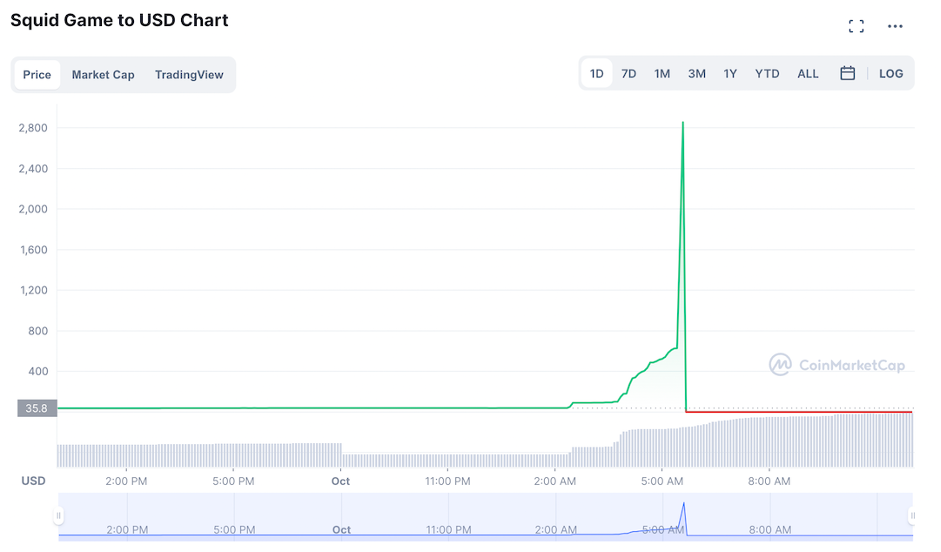941x552 pixels.
Task: Click the CoinMarketCap watermark logo
Action: 837,365
